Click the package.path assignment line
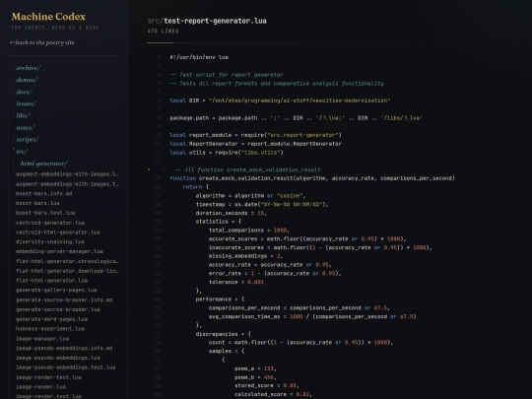 [x=297, y=118]
